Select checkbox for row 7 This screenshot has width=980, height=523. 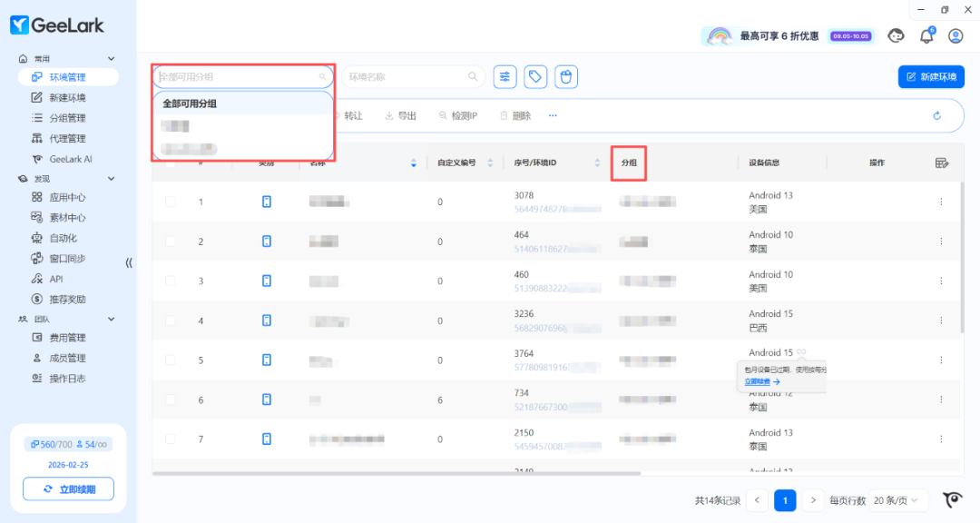point(170,439)
